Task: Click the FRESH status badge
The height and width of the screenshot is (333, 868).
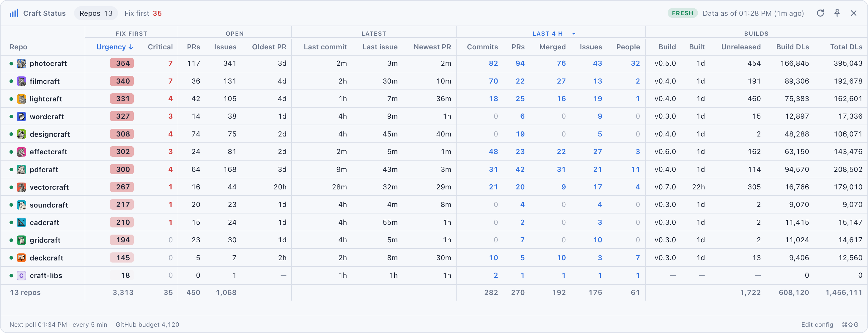Action: point(682,13)
